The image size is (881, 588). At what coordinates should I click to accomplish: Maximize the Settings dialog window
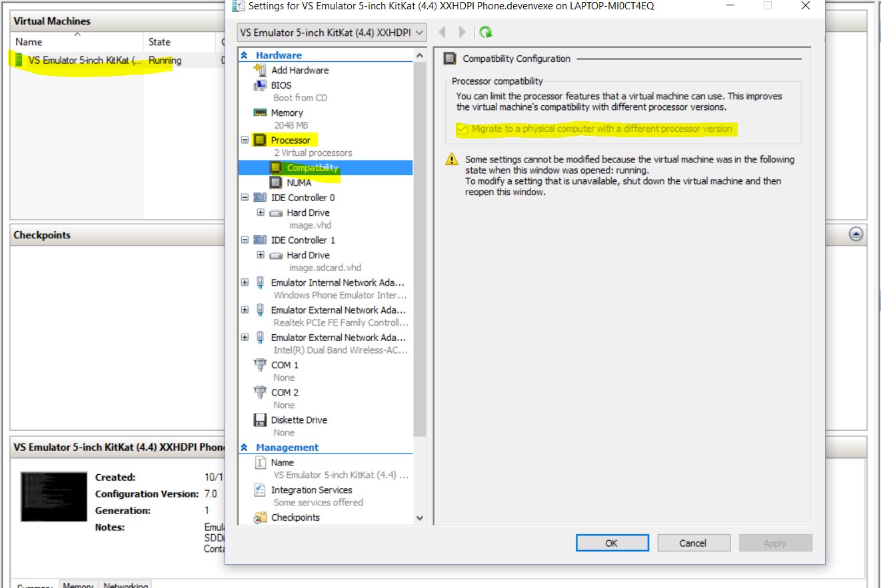(x=767, y=6)
